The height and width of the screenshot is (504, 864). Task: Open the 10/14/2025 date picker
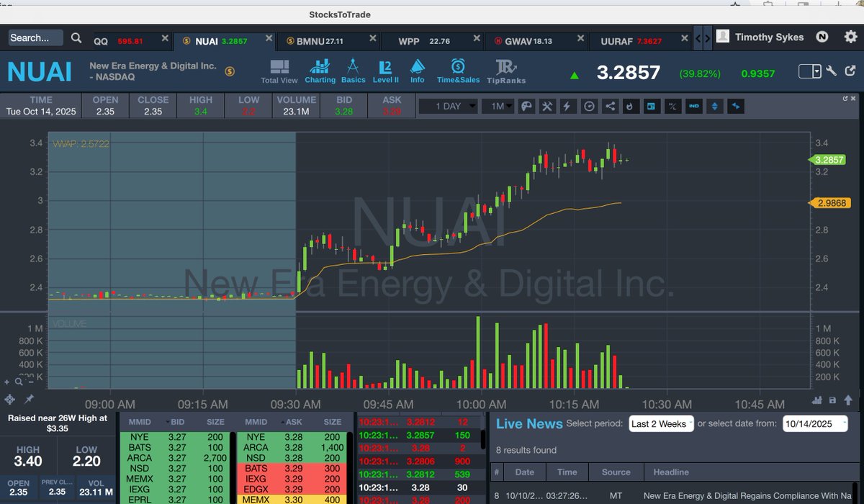pos(815,424)
